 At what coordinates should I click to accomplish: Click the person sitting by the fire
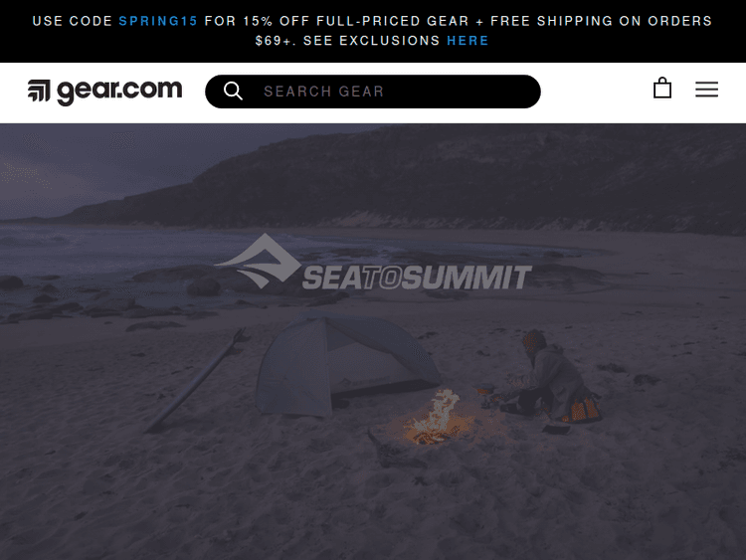coord(554,378)
